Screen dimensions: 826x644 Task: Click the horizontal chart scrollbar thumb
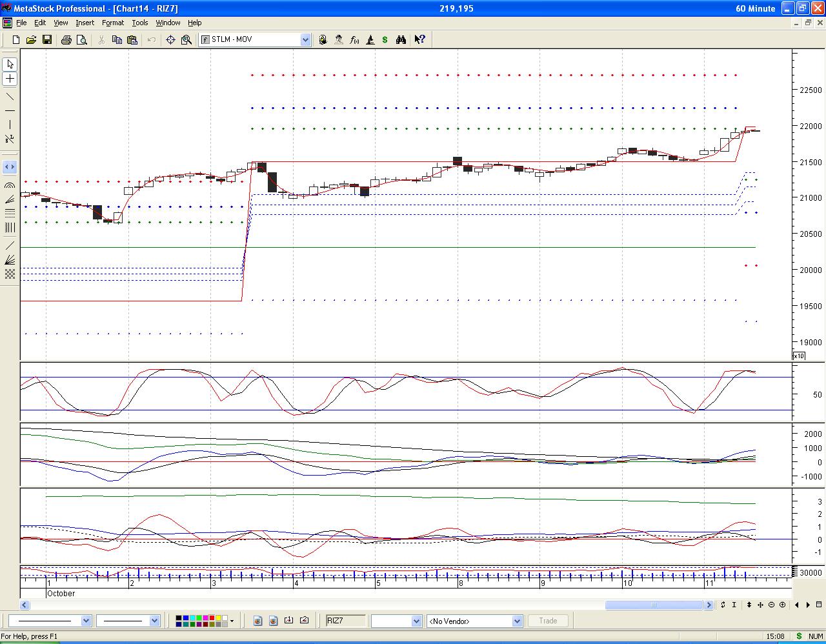(654, 605)
